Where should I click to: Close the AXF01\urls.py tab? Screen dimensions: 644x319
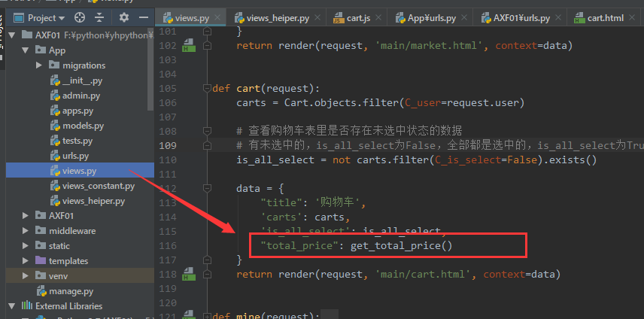[557, 17]
